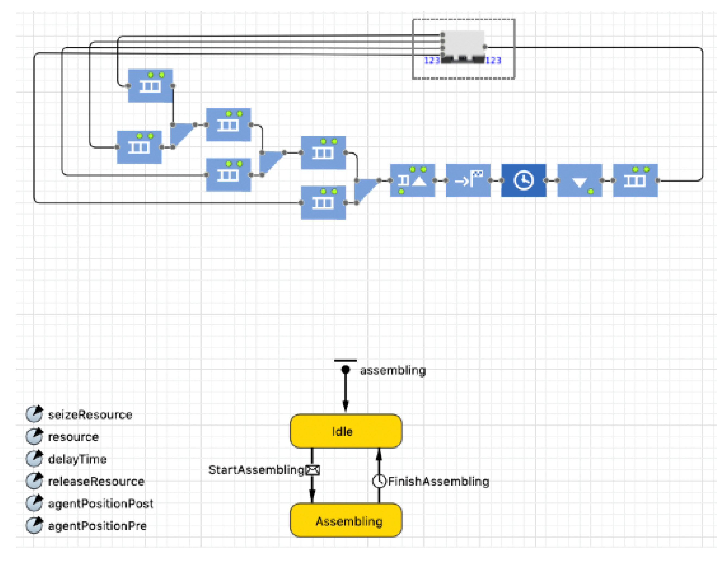Select the Assembling state
This screenshot has height=563, width=728.
click(346, 520)
